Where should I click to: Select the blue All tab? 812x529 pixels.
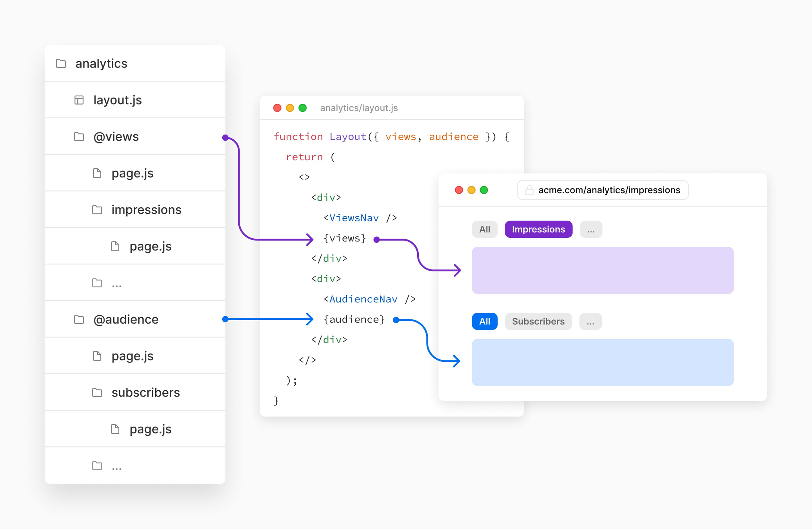tap(485, 321)
